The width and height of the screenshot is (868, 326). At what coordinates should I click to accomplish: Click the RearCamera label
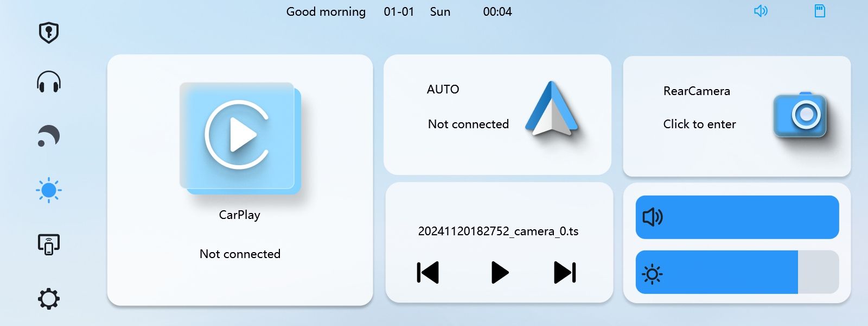pos(697,91)
